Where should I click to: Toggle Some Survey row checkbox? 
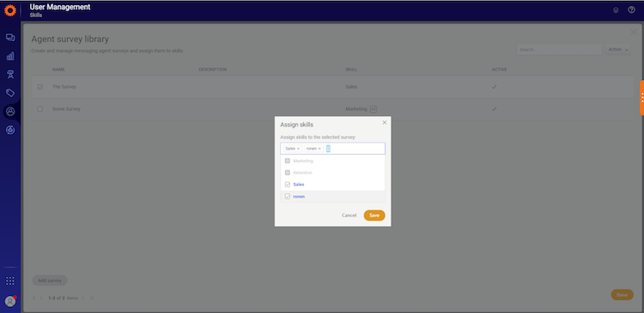[x=39, y=109]
